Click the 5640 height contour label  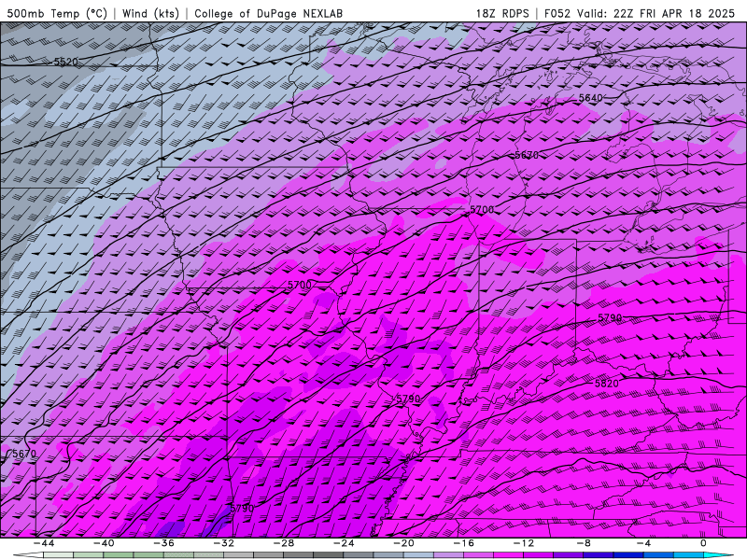pyautogui.click(x=591, y=98)
